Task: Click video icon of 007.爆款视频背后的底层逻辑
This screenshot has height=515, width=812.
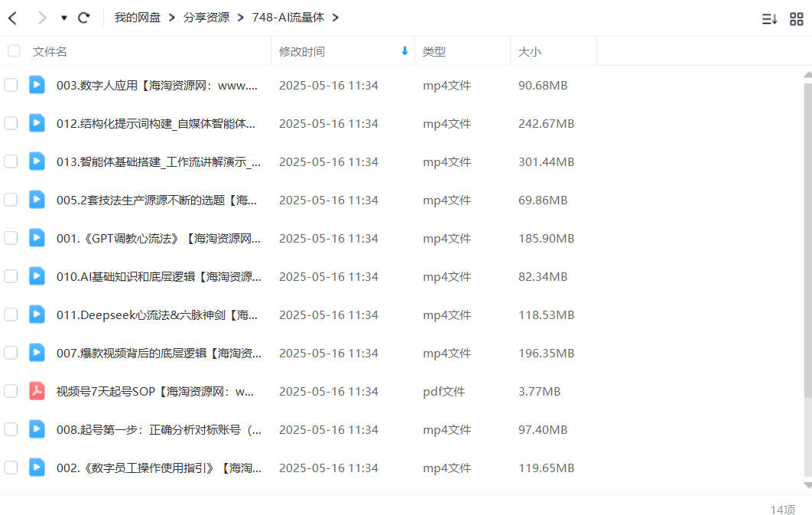Action: pos(37,352)
